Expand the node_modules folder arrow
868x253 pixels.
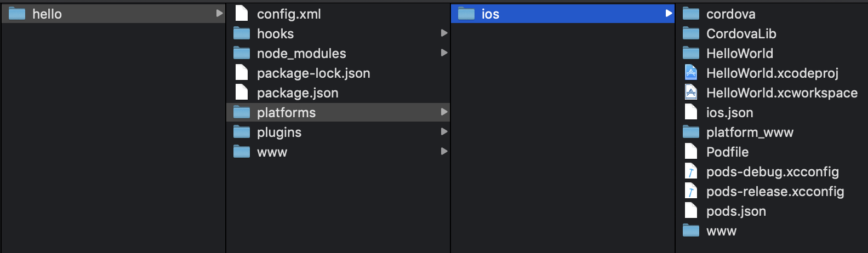[444, 53]
